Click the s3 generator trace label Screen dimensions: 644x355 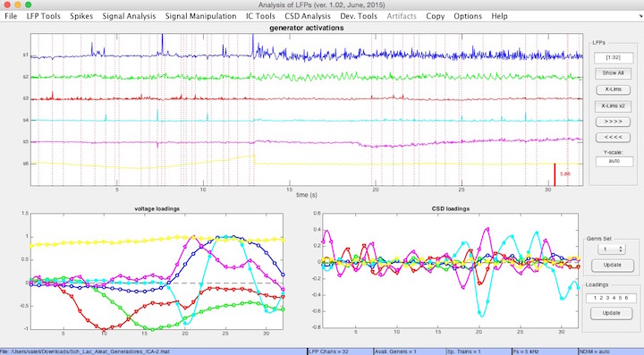25,98
